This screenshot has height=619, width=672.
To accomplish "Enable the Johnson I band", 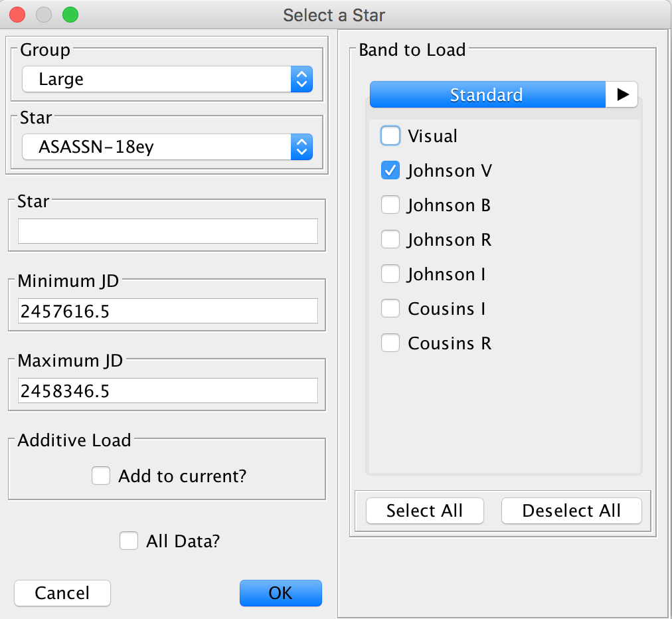I will click(390, 274).
